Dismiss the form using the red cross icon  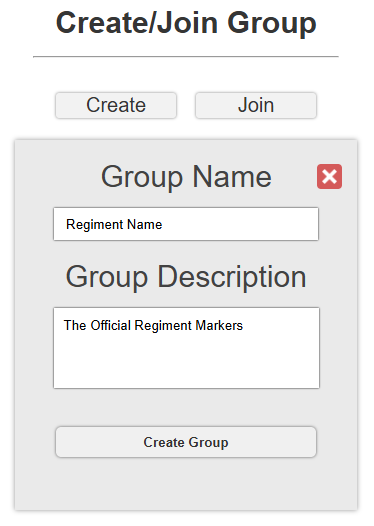[x=329, y=176]
